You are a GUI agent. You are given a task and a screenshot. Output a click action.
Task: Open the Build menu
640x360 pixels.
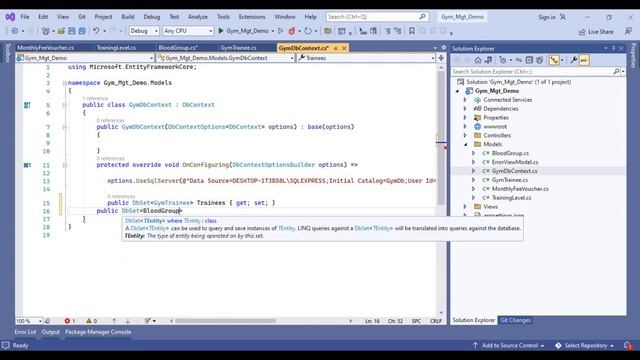[x=128, y=17]
